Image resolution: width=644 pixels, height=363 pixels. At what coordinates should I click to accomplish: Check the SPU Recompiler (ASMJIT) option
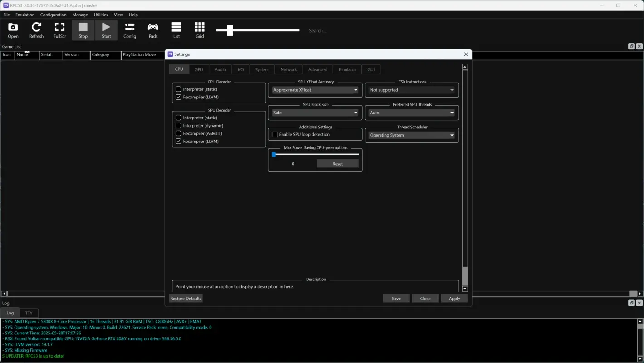[x=178, y=133]
